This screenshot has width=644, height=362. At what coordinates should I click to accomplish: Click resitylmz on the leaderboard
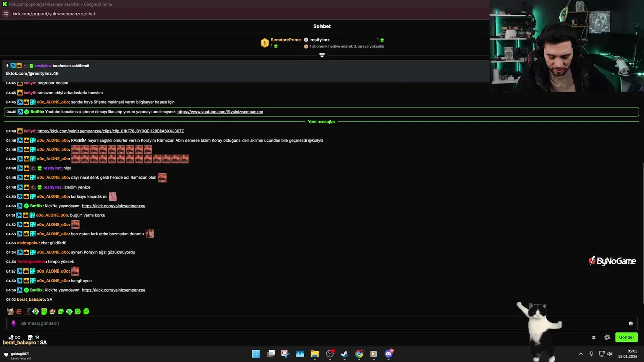coord(320,40)
